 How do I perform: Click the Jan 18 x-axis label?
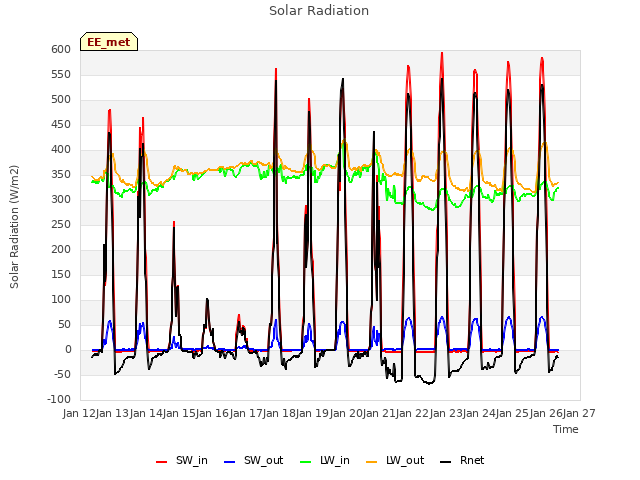coord(280,413)
